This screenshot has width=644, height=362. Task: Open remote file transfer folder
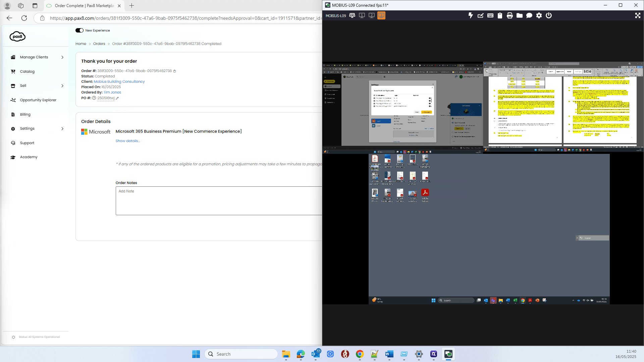(x=519, y=15)
